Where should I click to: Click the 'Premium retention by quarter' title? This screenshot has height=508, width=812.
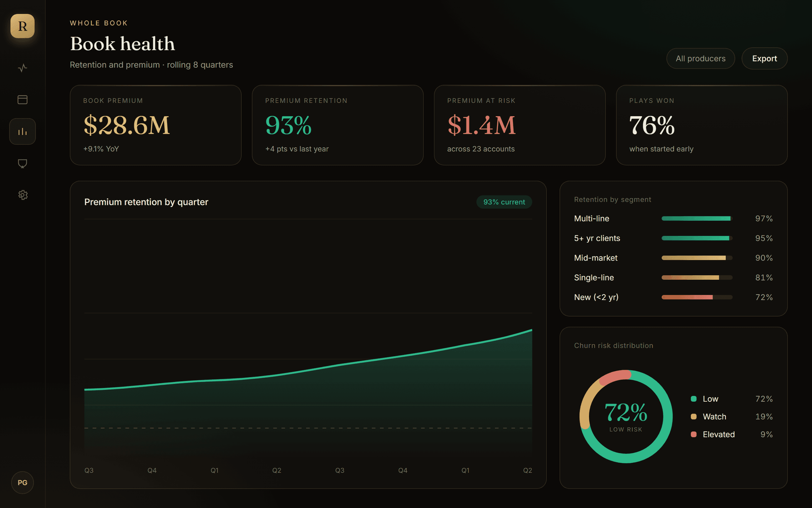pos(146,202)
